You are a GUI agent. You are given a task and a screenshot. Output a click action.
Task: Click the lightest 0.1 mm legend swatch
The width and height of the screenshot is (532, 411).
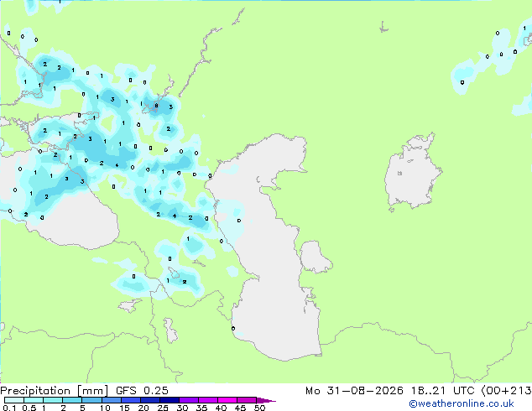14,400
